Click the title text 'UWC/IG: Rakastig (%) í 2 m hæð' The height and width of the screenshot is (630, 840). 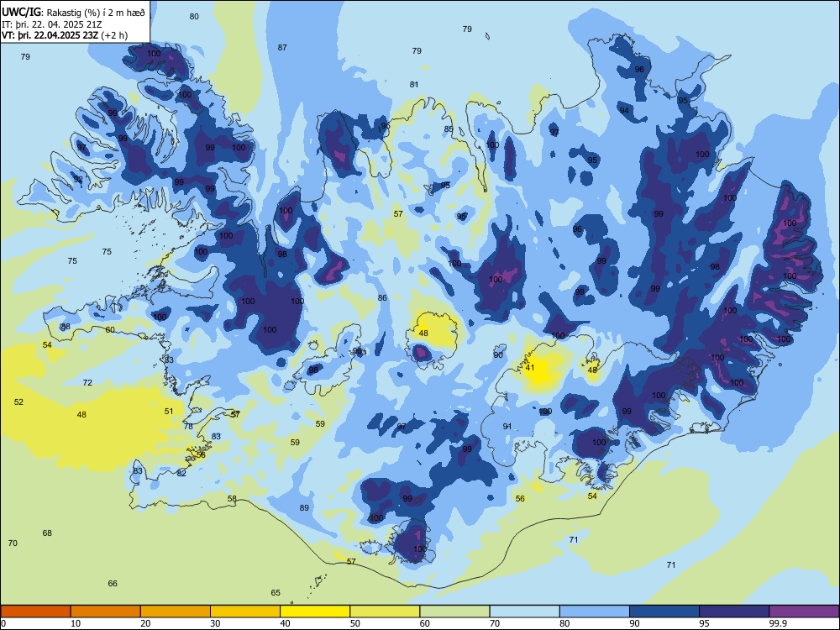[73, 13]
